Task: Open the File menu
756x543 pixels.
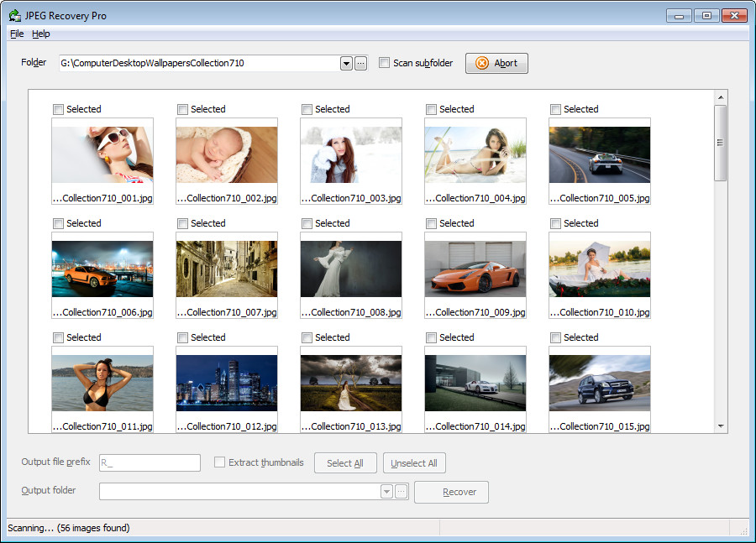Action: point(17,34)
